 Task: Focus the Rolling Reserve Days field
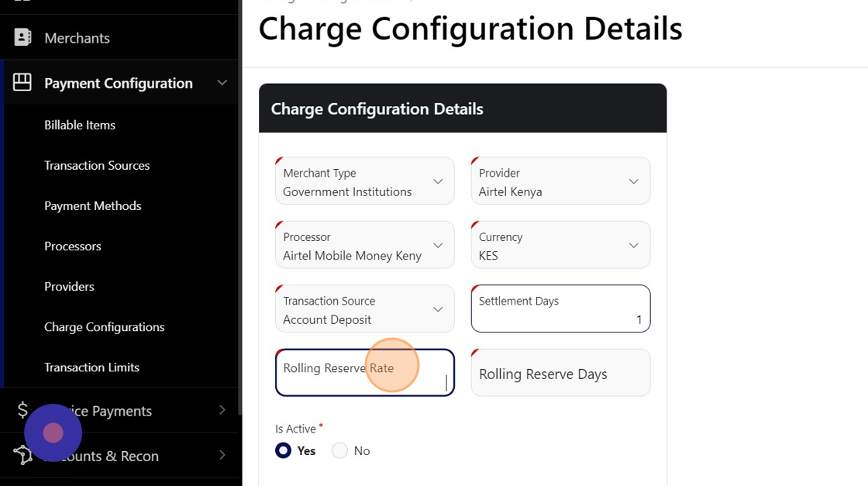(x=560, y=374)
